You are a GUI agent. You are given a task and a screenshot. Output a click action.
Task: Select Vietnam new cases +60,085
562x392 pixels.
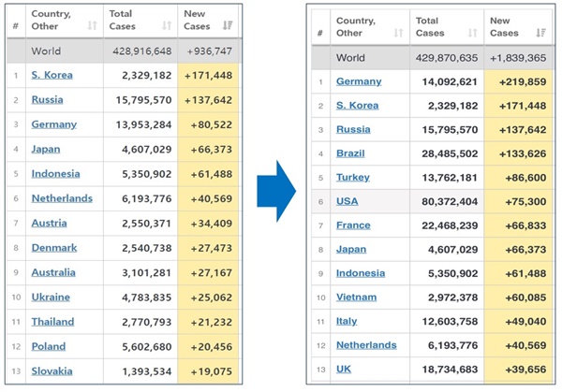point(525,298)
